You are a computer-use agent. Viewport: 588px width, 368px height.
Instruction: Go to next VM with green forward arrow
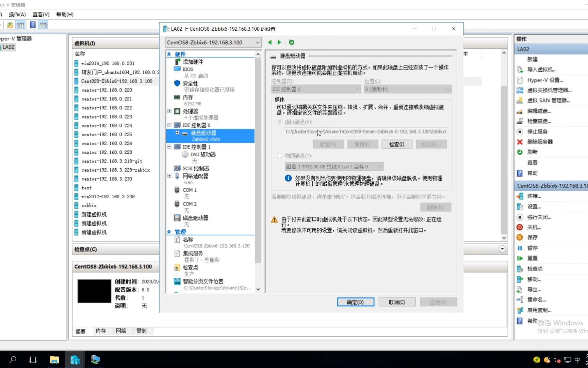tap(279, 42)
